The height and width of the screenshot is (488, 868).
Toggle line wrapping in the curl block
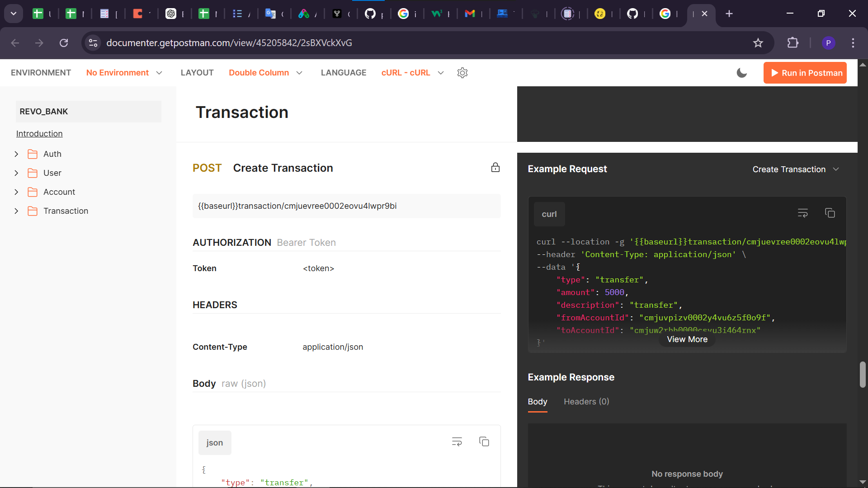coord(803,213)
